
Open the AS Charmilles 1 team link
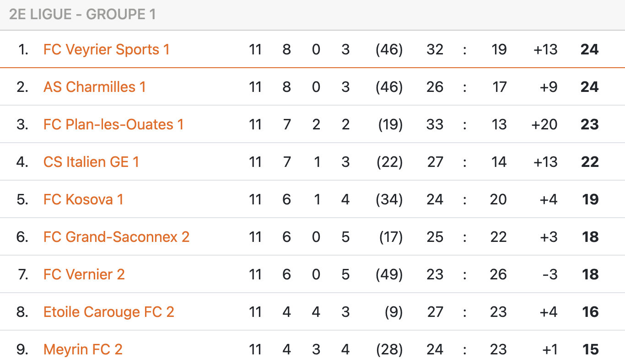[94, 87]
